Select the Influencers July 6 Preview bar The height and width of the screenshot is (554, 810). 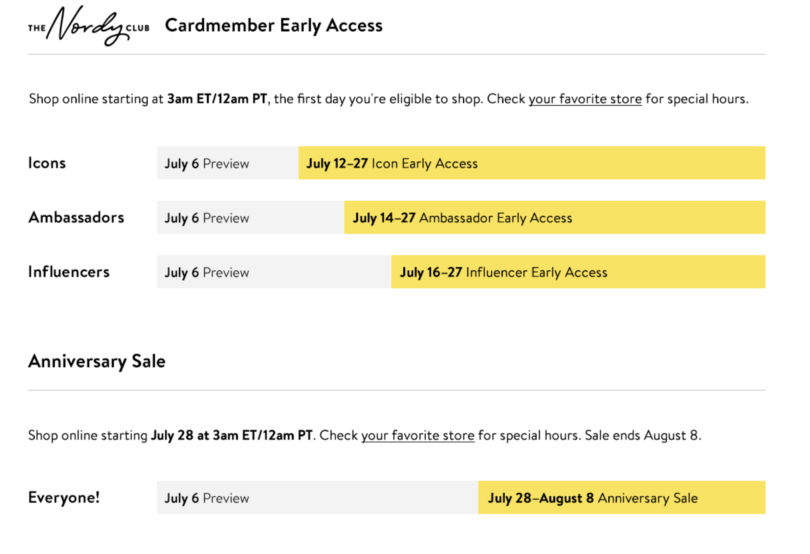274,272
